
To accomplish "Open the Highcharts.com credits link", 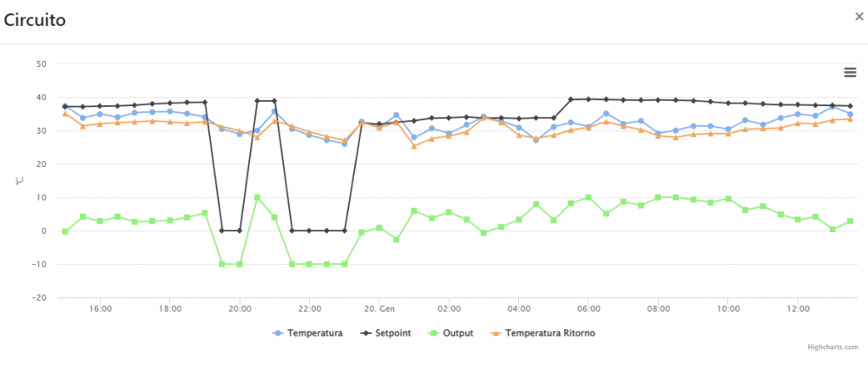I will (832, 348).
